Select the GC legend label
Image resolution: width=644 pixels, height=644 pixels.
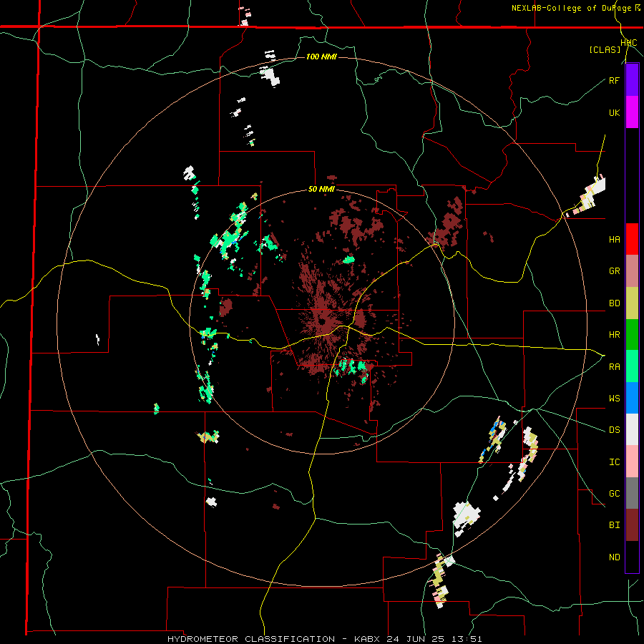(x=615, y=494)
